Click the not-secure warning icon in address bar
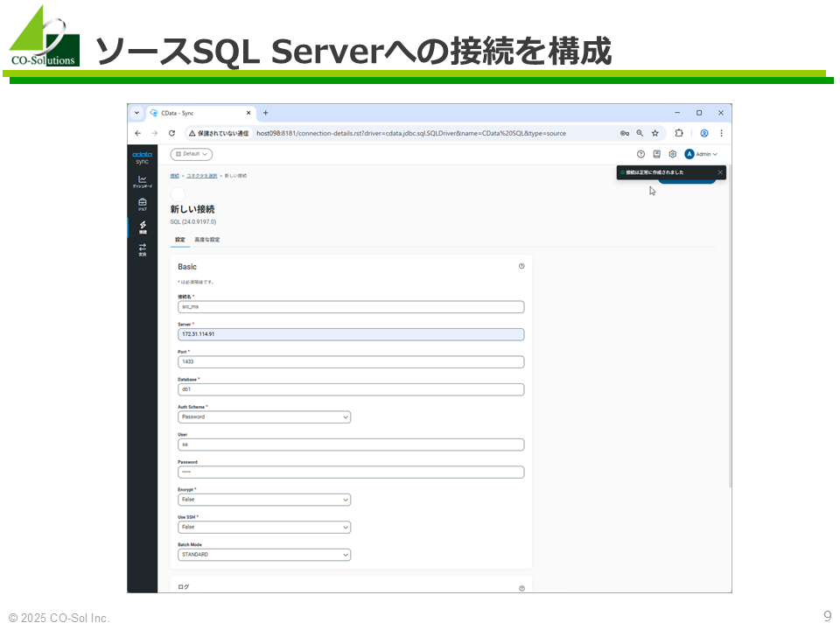 (x=192, y=133)
